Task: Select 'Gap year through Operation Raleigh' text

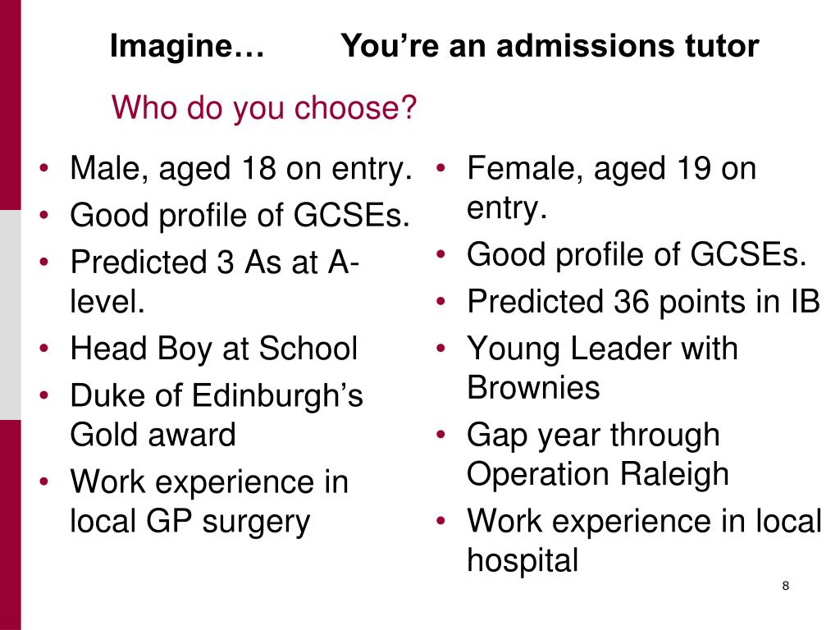Action: (598, 454)
